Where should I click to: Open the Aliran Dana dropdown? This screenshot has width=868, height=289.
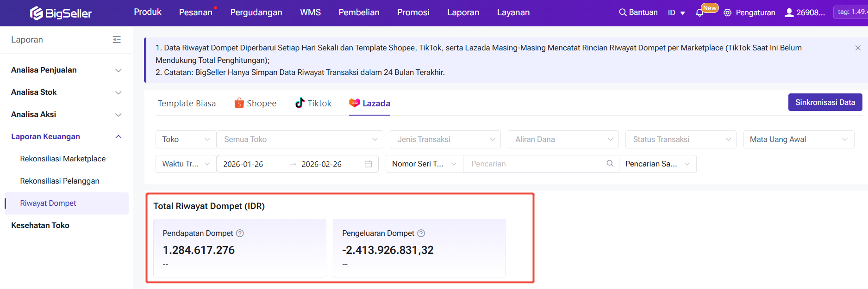(x=563, y=140)
